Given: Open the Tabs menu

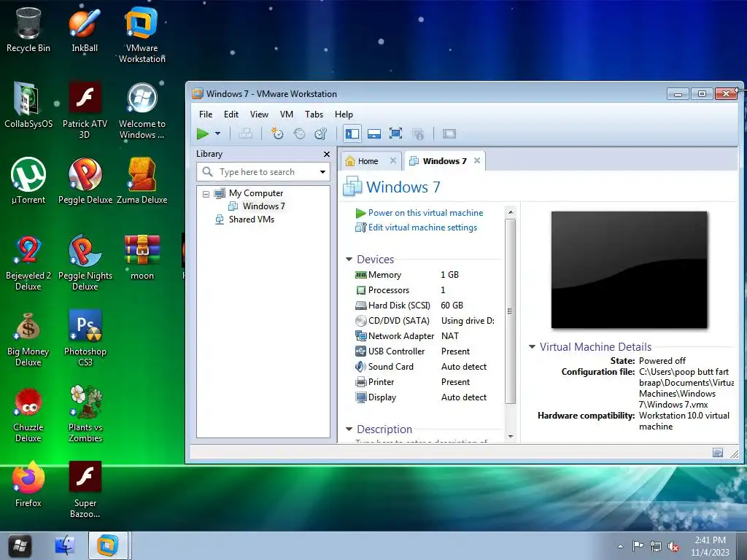Looking at the screenshot, I should pyautogui.click(x=314, y=114).
